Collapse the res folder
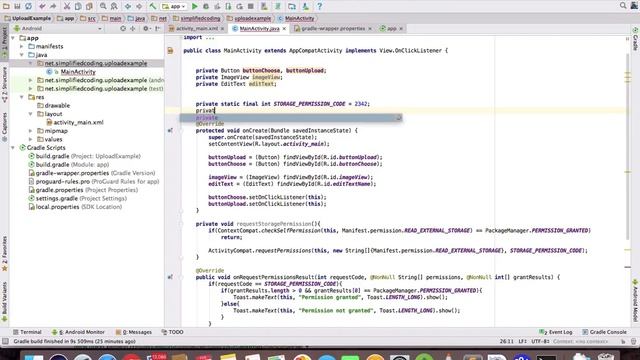Screen dimensions: 640x360 coord(22,97)
